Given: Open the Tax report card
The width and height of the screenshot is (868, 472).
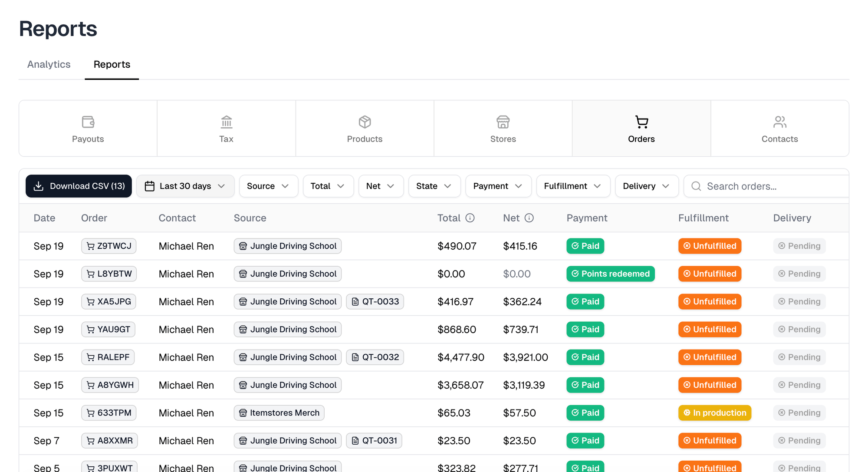Looking at the screenshot, I should 226,129.
